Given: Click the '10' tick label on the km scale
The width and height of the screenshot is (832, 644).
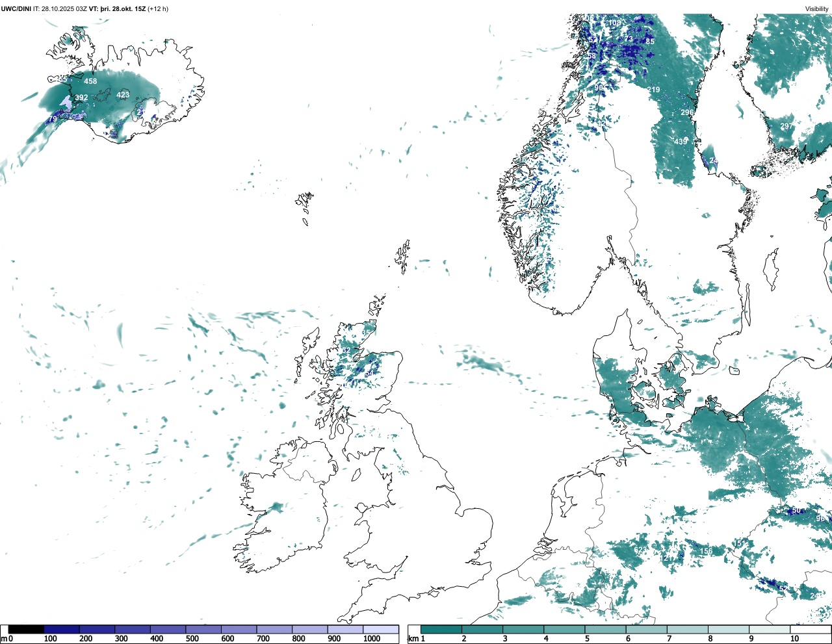Looking at the screenshot, I should tap(794, 639).
